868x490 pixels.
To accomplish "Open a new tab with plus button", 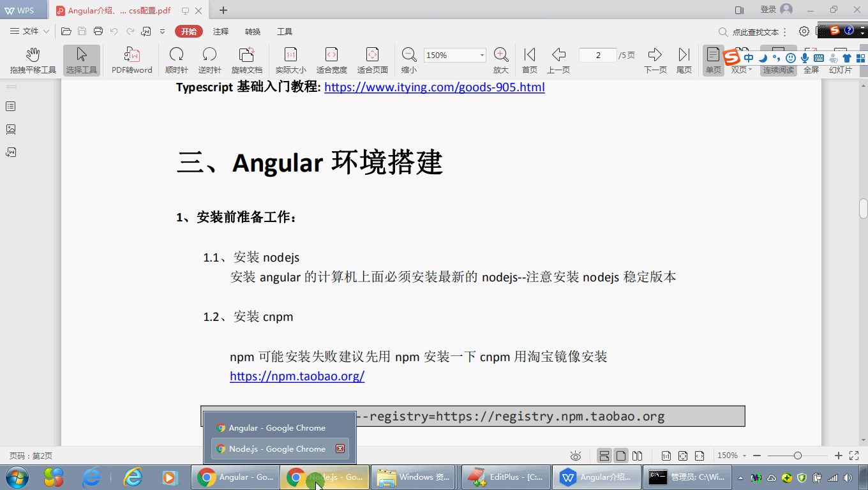I will pyautogui.click(x=223, y=10).
